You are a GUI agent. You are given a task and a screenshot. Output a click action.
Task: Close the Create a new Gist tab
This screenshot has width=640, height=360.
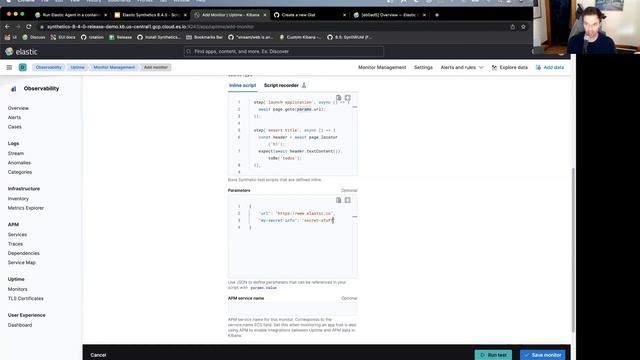(344, 15)
